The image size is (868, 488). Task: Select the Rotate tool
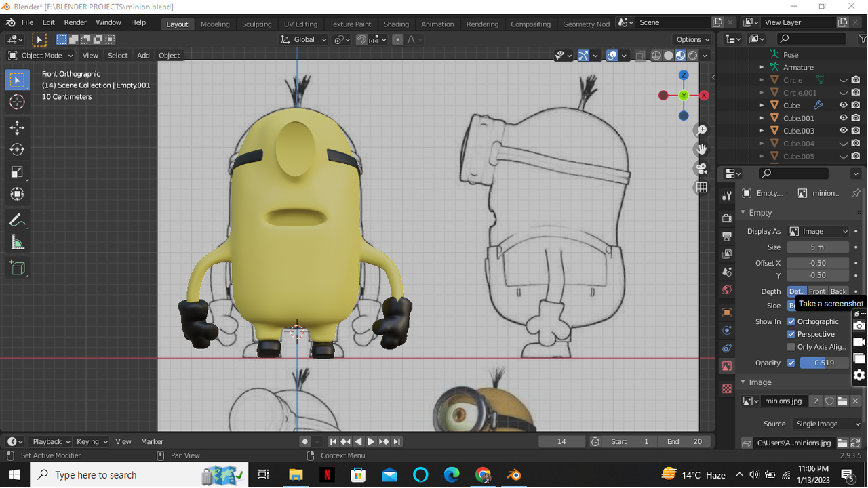(17, 150)
